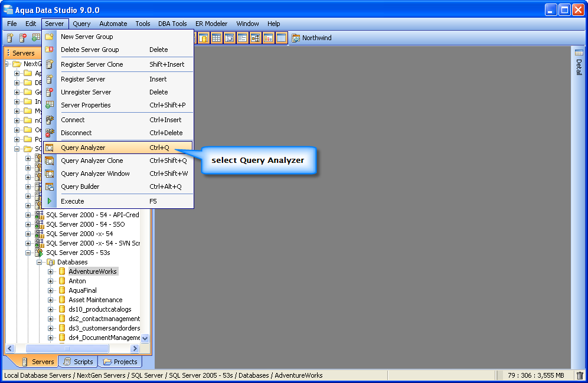Open the Automate menu
The width and height of the screenshot is (588, 383).
113,24
